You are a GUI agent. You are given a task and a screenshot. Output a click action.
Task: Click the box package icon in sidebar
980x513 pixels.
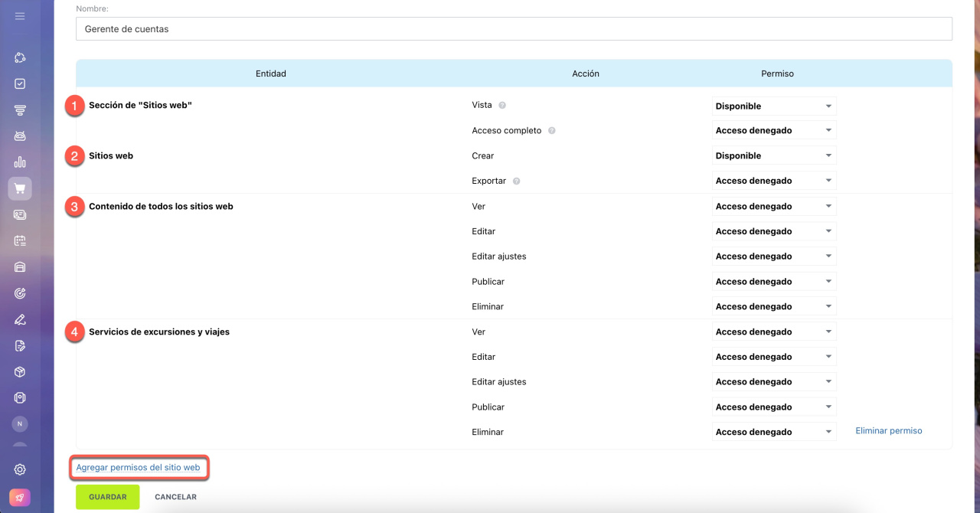(20, 371)
